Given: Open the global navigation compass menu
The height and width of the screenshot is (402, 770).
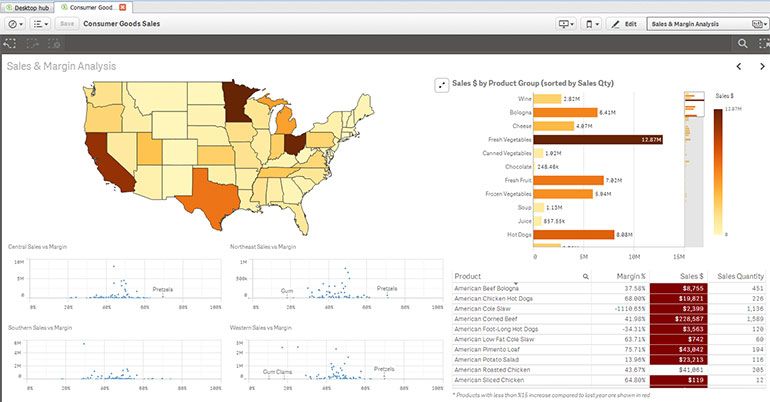Looking at the screenshot, I should point(16,23).
